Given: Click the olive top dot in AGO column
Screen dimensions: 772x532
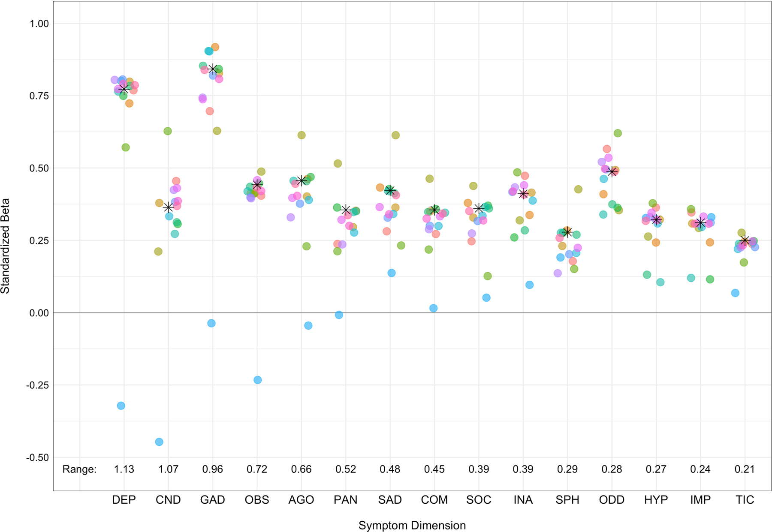Looking at the screenshot, I should pos(302,135).
